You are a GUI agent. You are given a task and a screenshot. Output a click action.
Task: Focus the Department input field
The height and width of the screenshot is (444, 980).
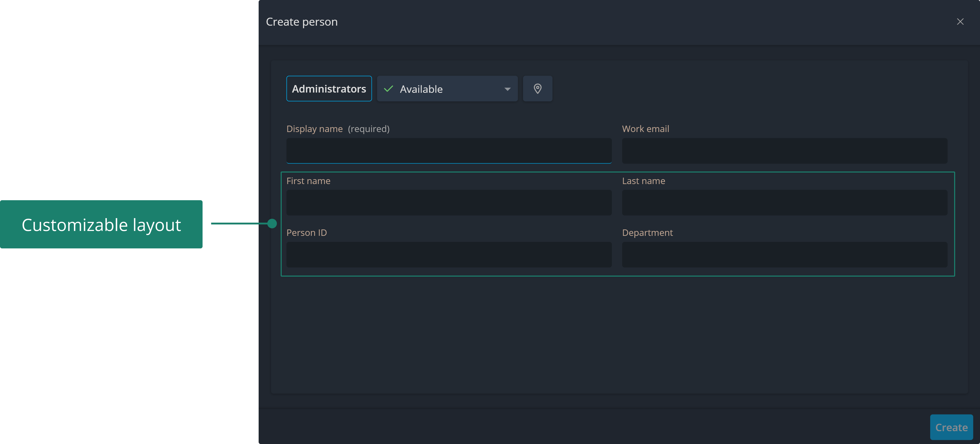coord(784,254)
